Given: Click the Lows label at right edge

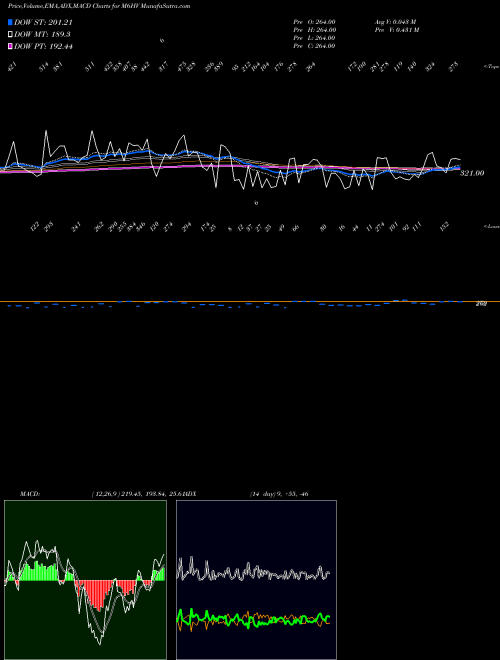Looking at the screenshot, I should 492,226.
